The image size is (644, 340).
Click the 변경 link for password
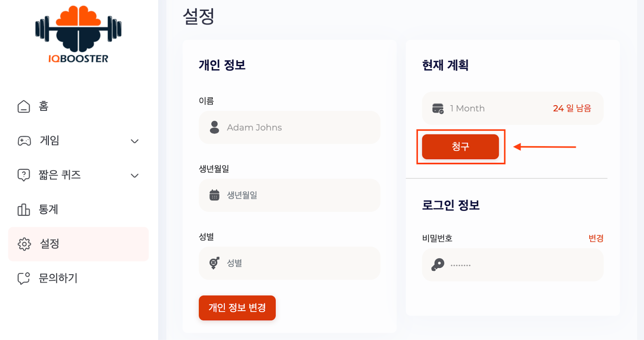(x=596, y=238)
